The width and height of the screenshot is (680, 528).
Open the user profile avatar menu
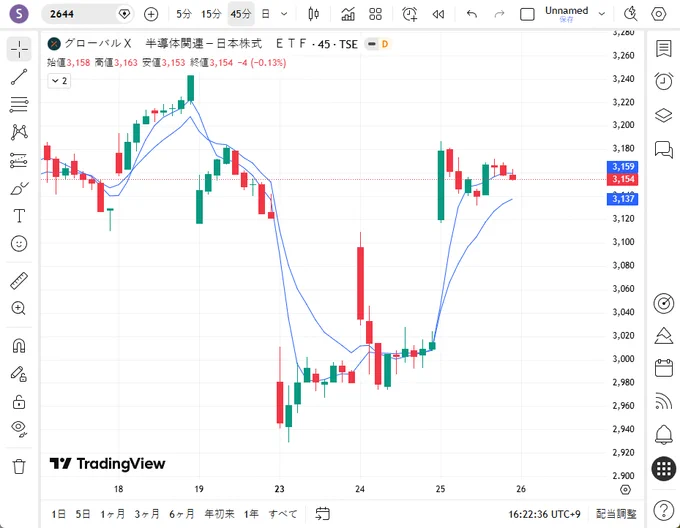click(x=19, y=14)
